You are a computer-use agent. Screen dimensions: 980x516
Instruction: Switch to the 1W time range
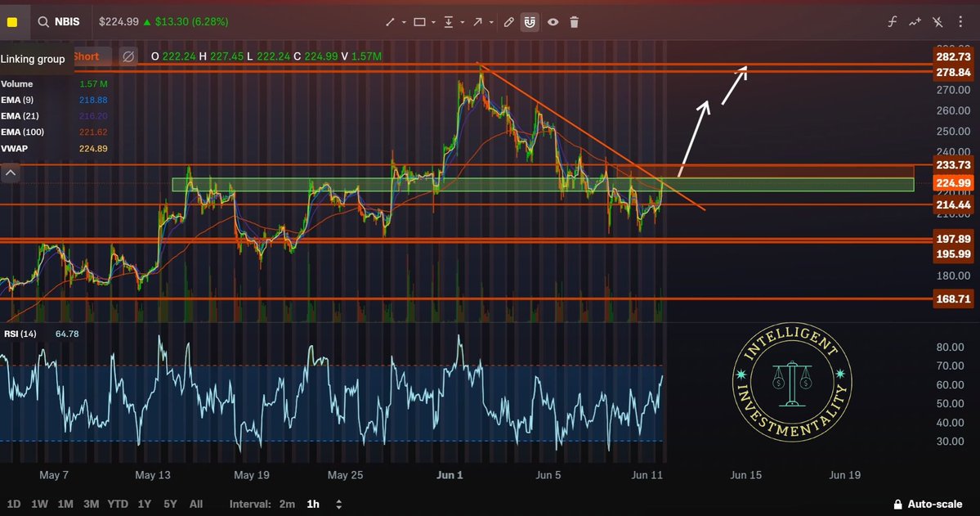(39, 504)
